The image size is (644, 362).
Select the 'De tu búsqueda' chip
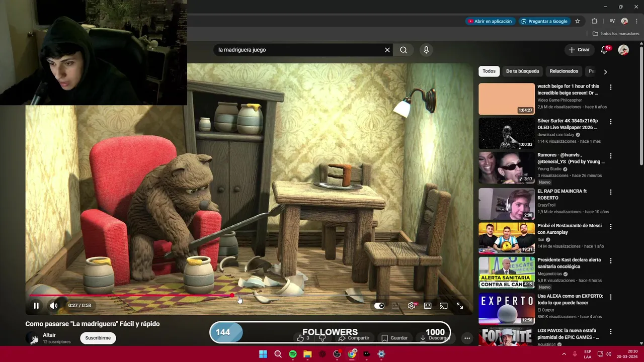click(522, 71)
